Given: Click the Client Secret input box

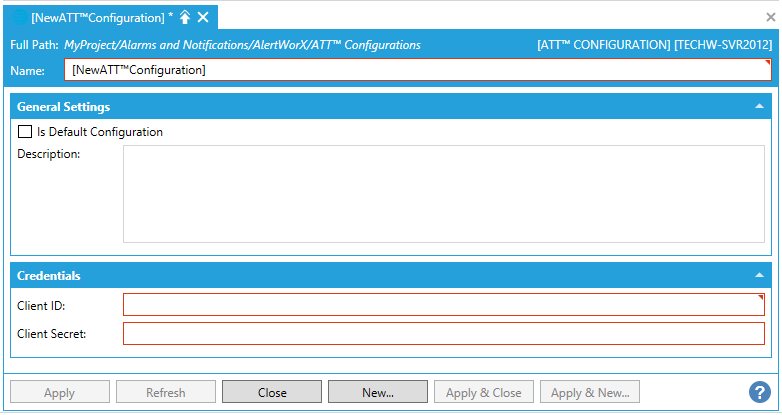Looking at the screenshot, I should (x=443, y=333).
